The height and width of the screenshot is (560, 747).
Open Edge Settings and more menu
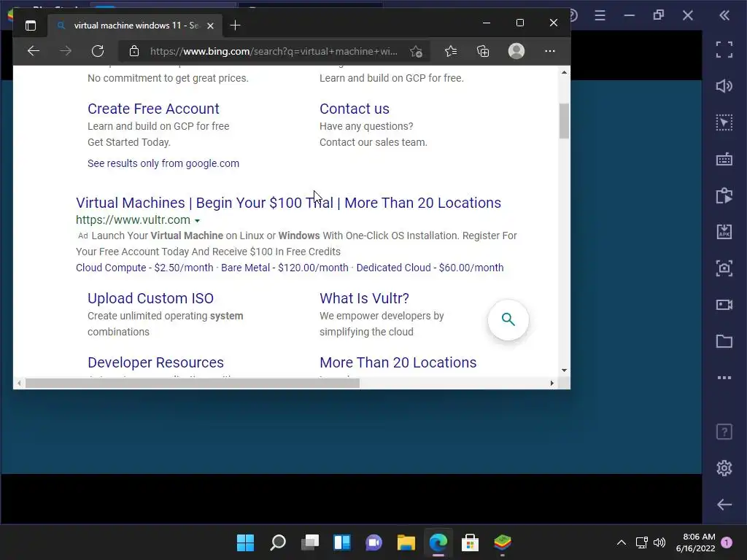[550, 51]
